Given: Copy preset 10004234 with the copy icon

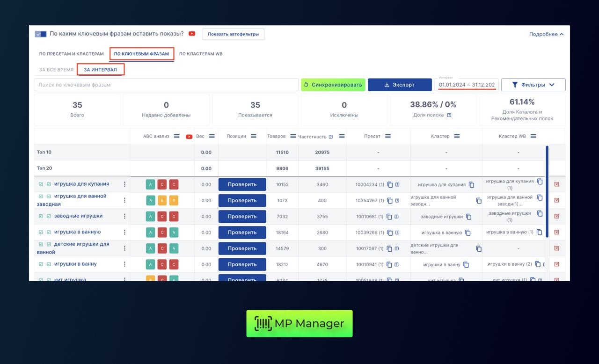Looking at the screenshot, I should tap(390, 185).
